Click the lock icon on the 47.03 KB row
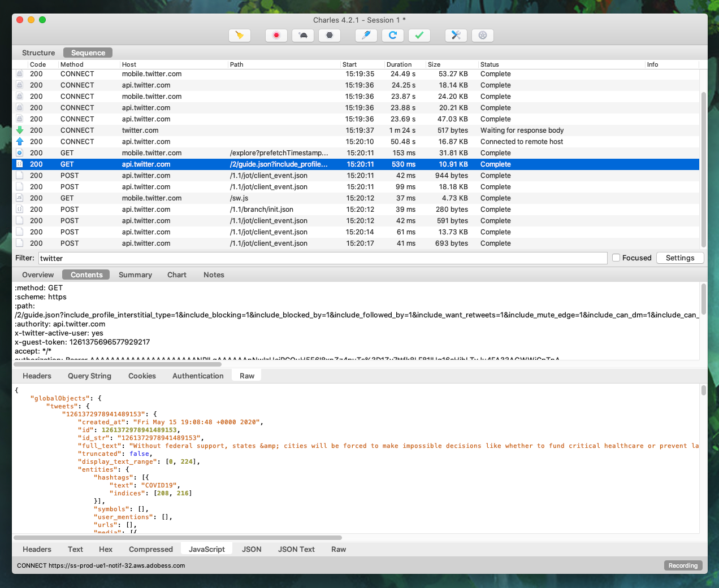 pyautogui.click(x=20, y=119)
